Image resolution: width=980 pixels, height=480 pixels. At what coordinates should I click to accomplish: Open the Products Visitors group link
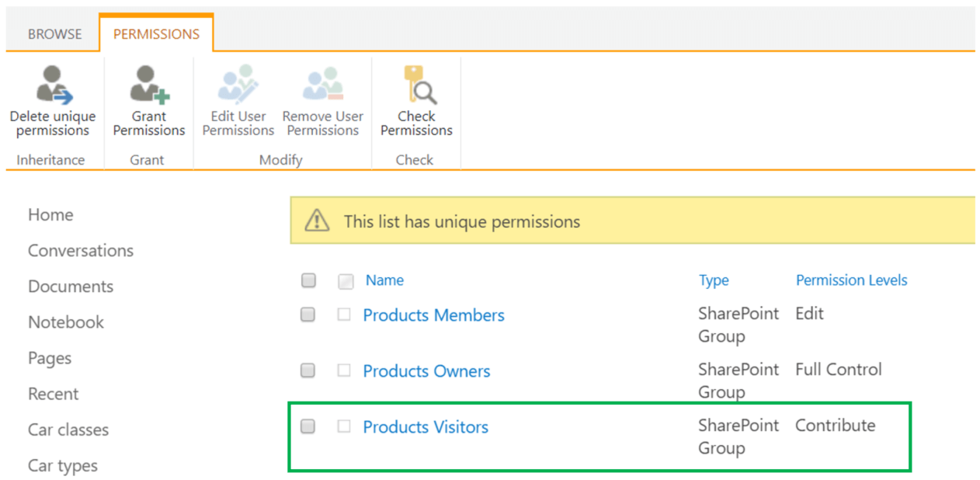click(x=426, y=427)
